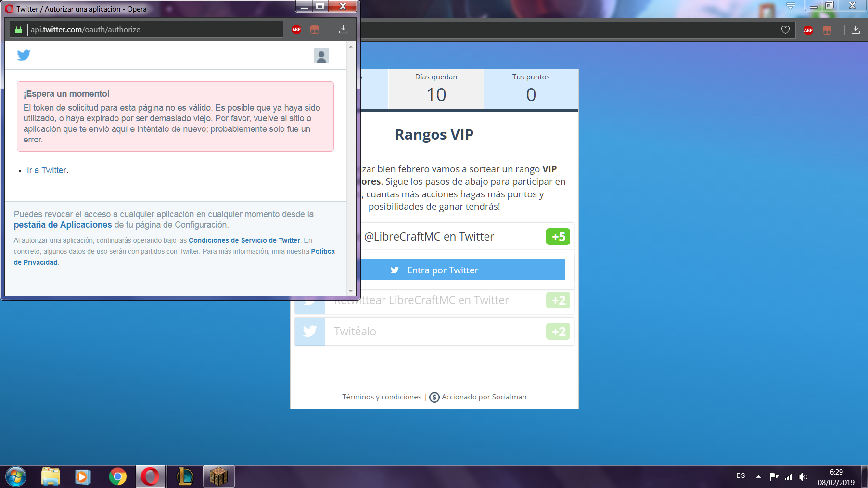The width and height of the screenshot is (868, 488).
Task: Open Google Chrome from the taskbar
Action: coord(117,477)
